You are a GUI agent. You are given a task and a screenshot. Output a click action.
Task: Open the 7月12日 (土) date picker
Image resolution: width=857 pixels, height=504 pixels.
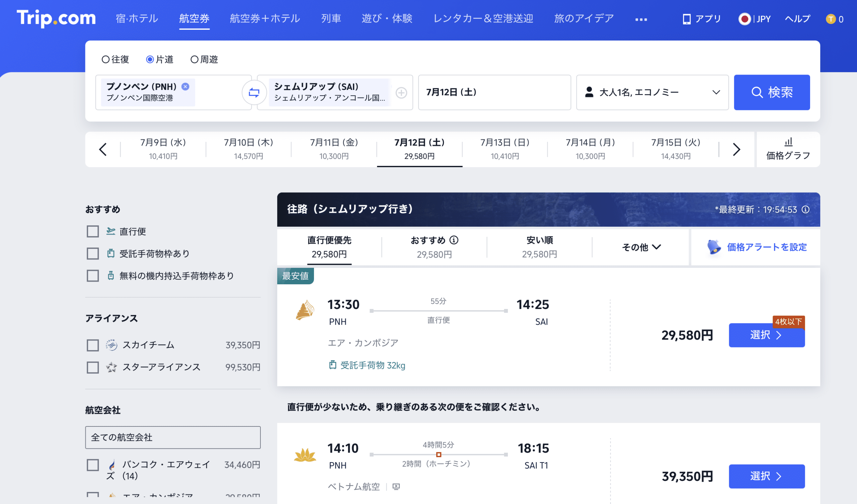click(x=494, y=92)
